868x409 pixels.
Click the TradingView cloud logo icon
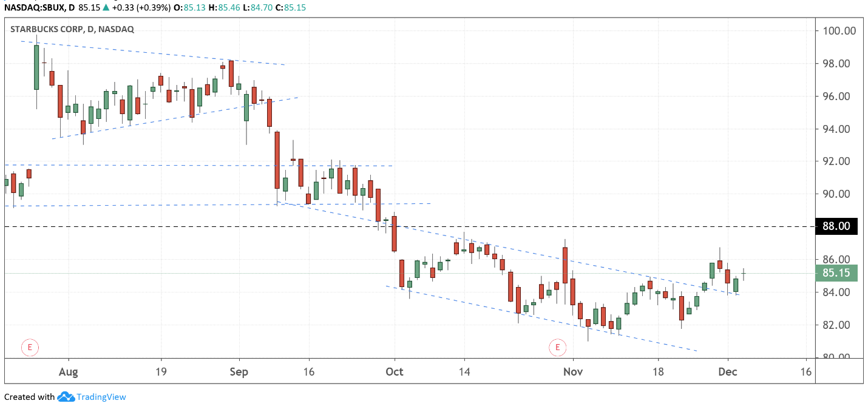66,397
